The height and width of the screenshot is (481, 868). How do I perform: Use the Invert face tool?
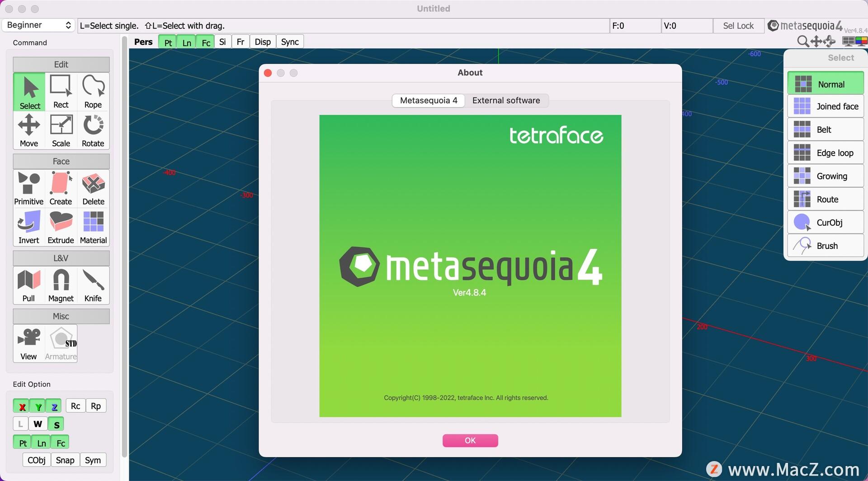pos(29,227)
